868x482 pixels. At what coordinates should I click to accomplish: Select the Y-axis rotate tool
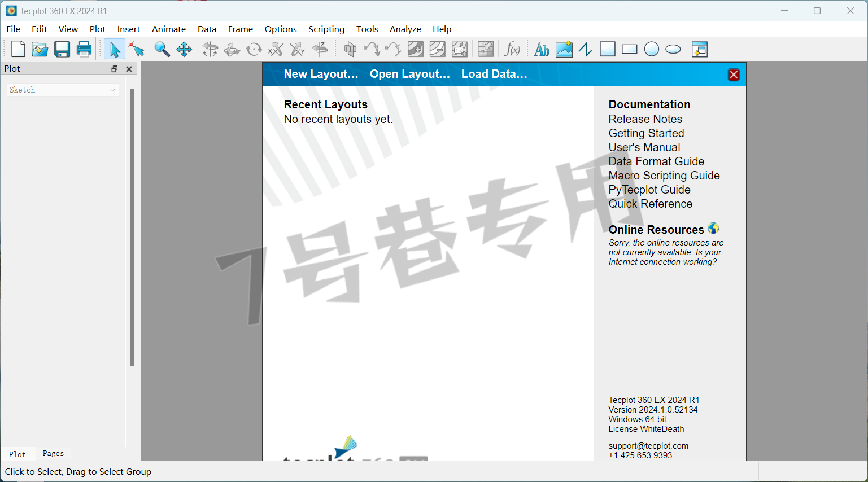[x=298, y=50]
